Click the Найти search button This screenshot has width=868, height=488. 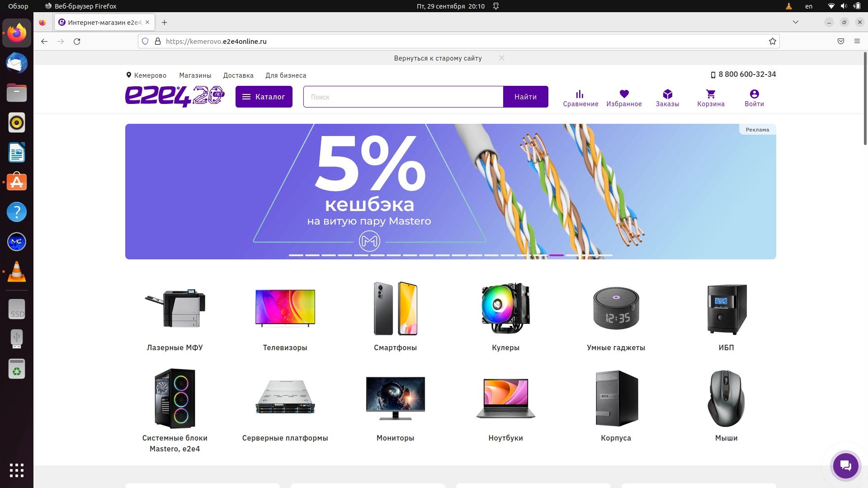525,97
